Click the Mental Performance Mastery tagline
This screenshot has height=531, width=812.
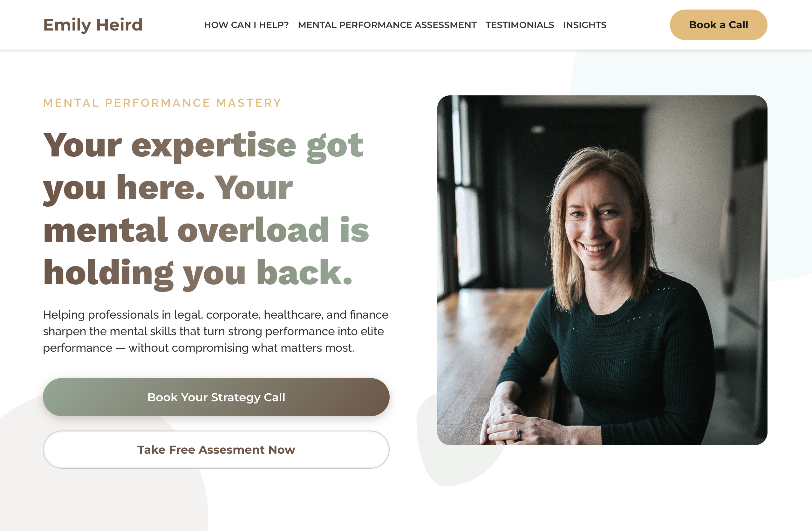coord(162,103)
